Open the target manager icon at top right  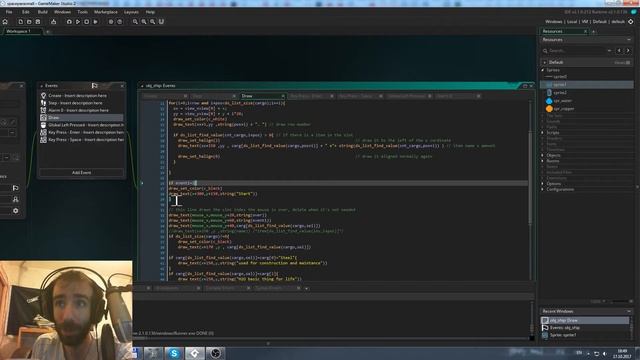coord(631,22)
